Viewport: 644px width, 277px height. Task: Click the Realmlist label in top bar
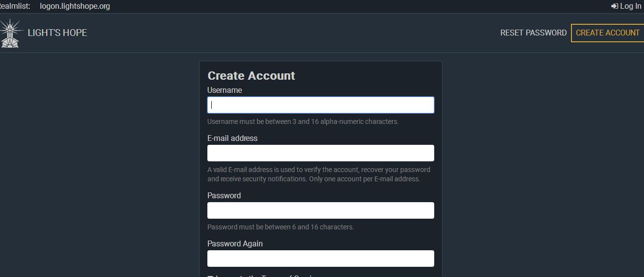15,6
